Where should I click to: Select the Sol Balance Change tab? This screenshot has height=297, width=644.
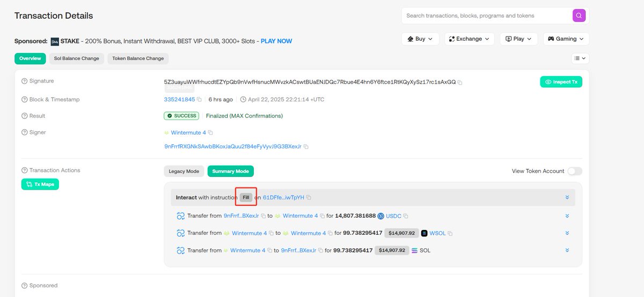click(x=77, y=58)
